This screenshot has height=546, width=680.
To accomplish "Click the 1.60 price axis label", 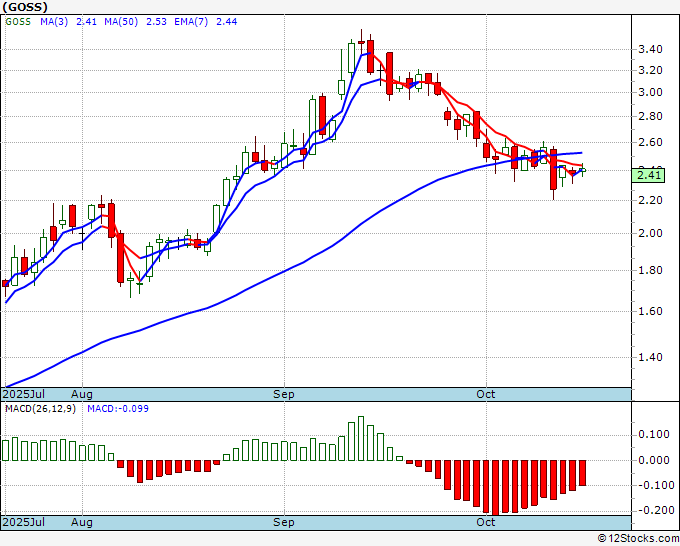I will 651,311.
